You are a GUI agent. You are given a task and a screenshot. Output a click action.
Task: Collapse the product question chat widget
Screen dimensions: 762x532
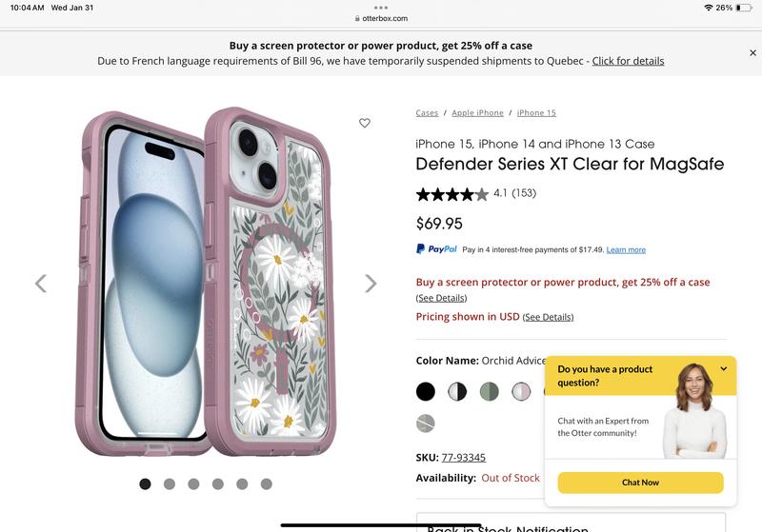tap(724, 369)
